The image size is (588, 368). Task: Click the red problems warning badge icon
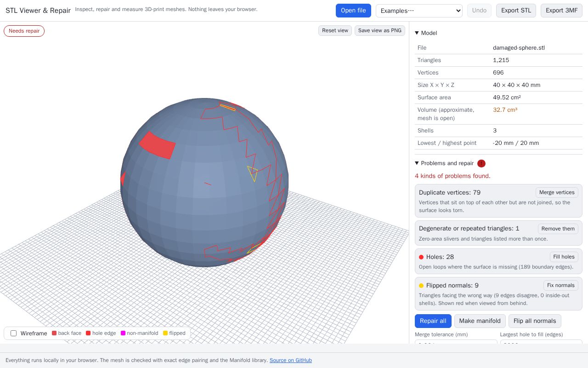tap(481, 163)
